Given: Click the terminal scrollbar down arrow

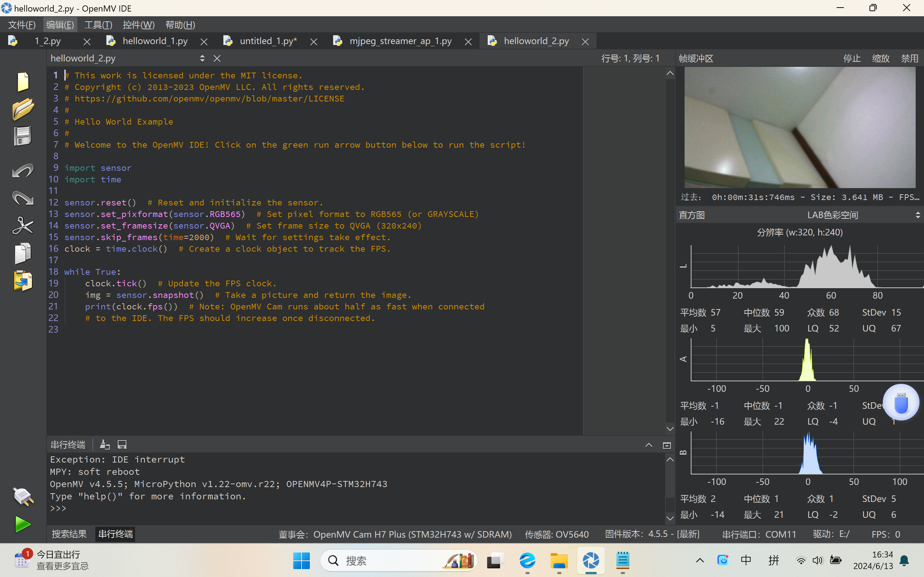Looking at the screenshot, I should click(669, 518).
